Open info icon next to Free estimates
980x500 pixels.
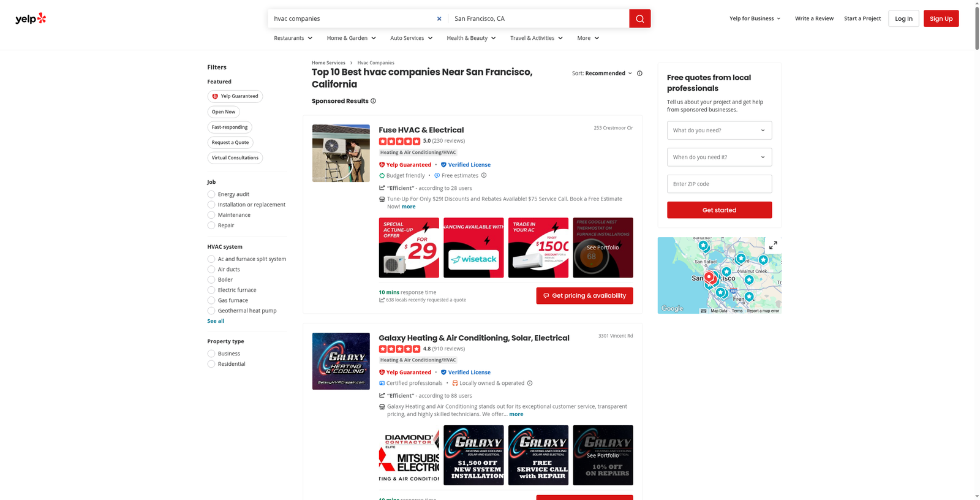point(484,175)
